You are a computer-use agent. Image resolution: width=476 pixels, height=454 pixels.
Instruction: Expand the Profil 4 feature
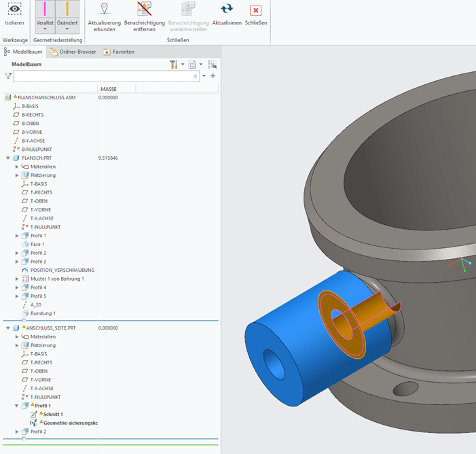click(x=17, y=287)
